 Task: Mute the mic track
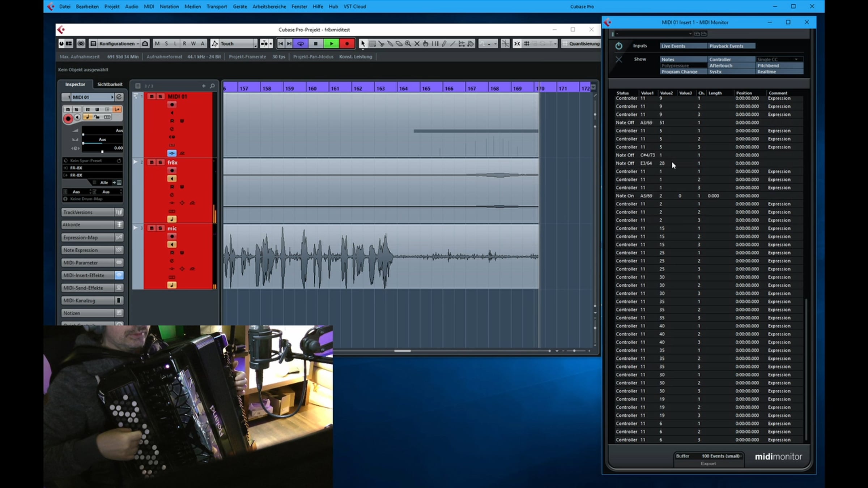[x=152, y=228]
